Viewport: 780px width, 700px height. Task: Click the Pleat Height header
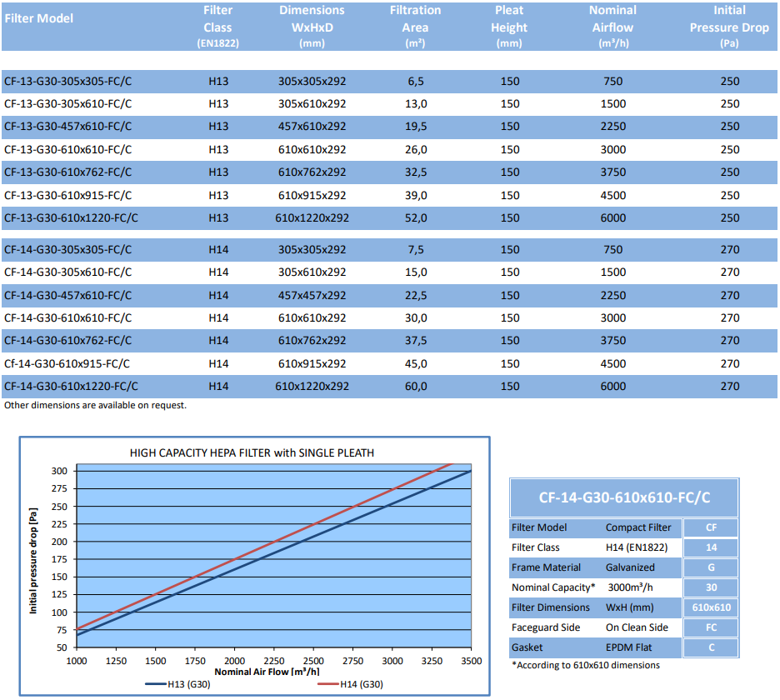(x=509, y=27)
